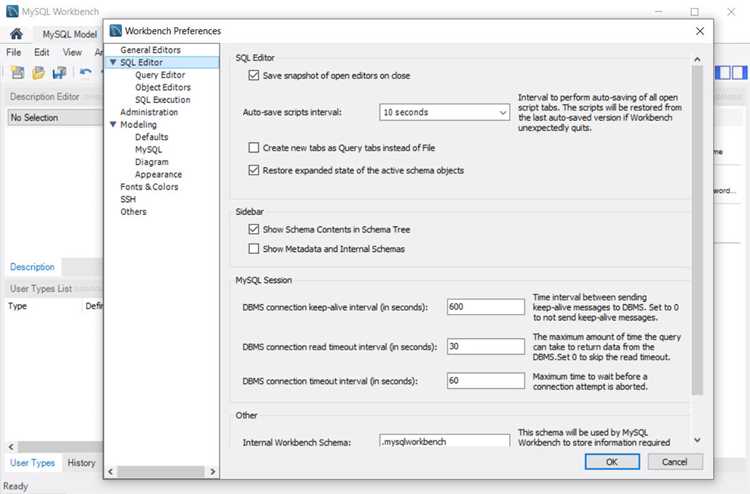The width and height of the screenshot is (750, 494).
Task: Toggle the left panel layout icon at far right
Action: (723, 73)
